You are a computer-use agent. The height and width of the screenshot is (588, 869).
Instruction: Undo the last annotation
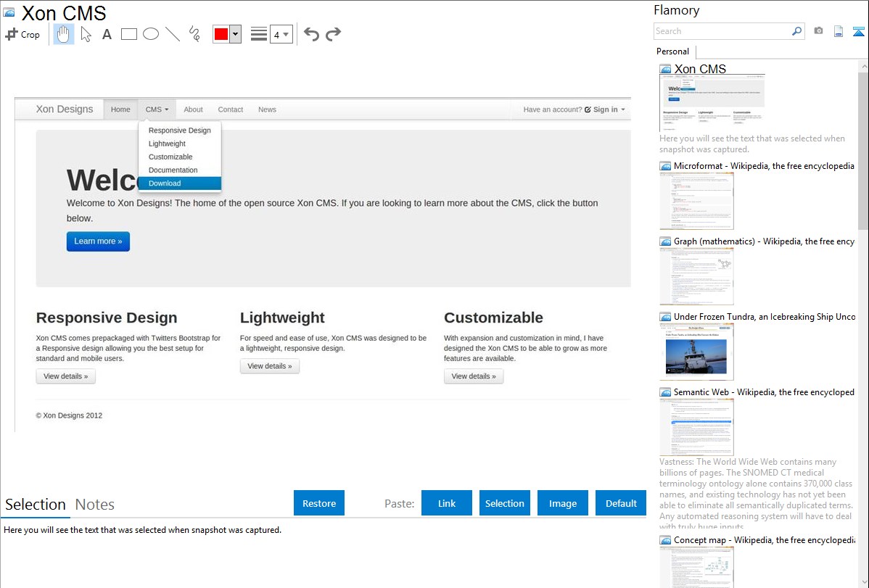[311, 34]
